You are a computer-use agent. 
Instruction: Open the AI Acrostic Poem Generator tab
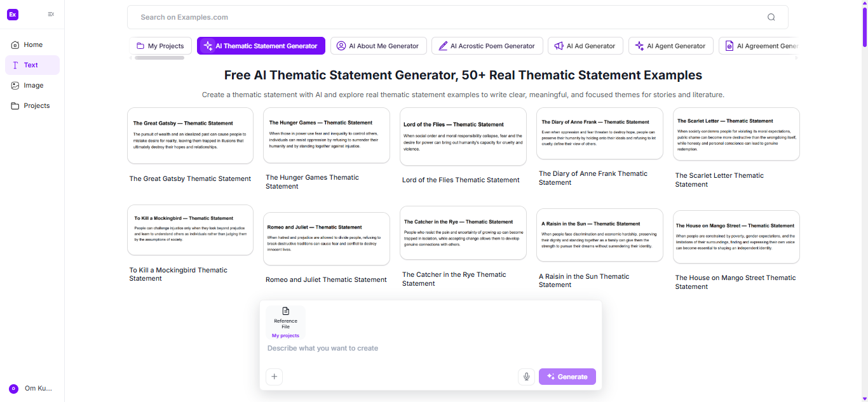tap(487, 46)
